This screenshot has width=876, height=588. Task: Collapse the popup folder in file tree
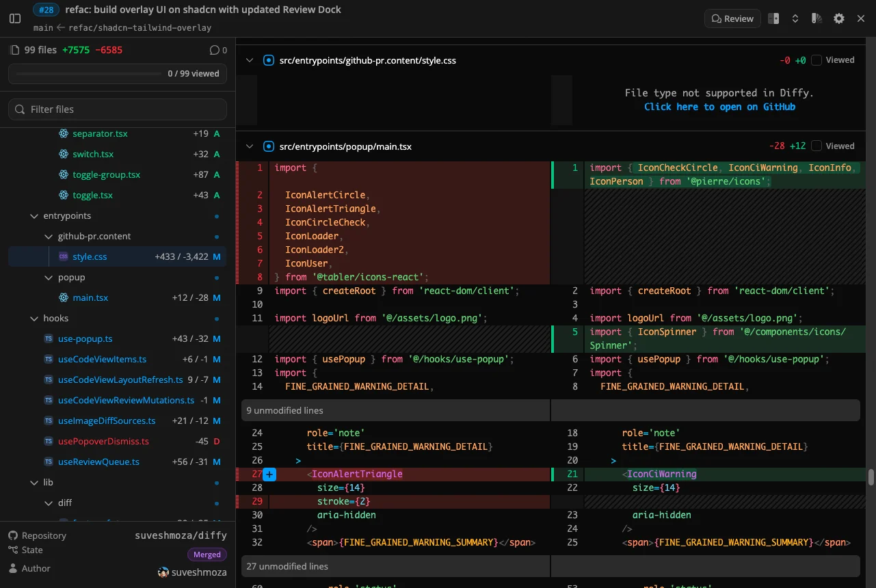click(49, 277)
